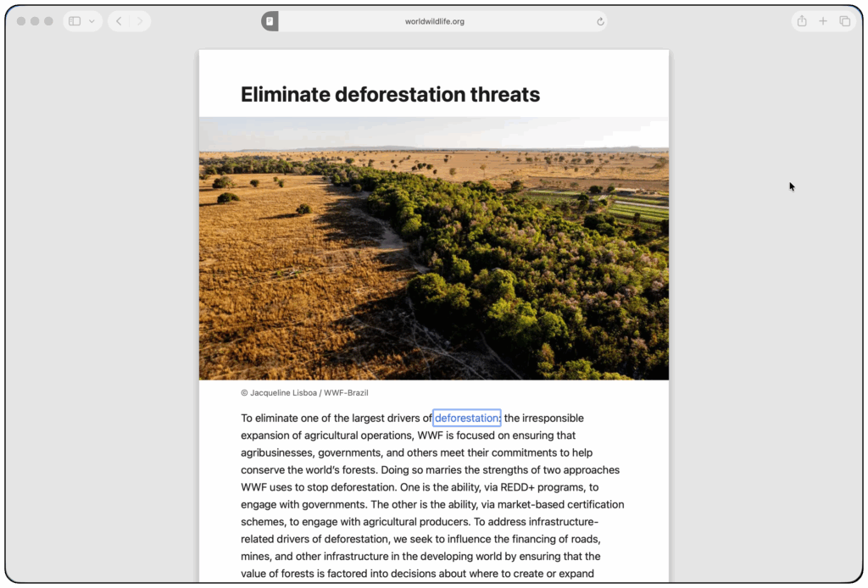Go back with the left arrow
868x588 pixels.
tap(119, 21)
